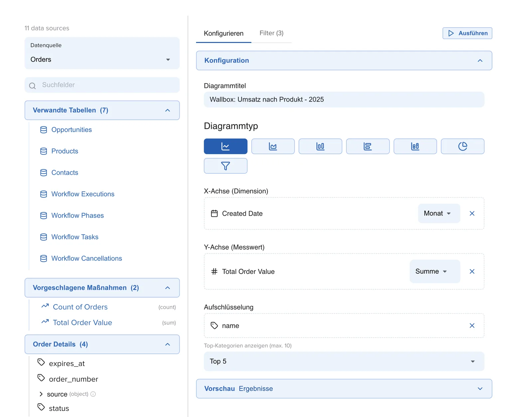Open the Summe aggregation dropdown

click(x=435, y=271)
